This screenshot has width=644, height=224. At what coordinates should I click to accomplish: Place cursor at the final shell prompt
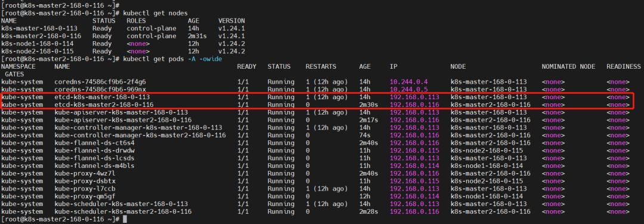125,219
